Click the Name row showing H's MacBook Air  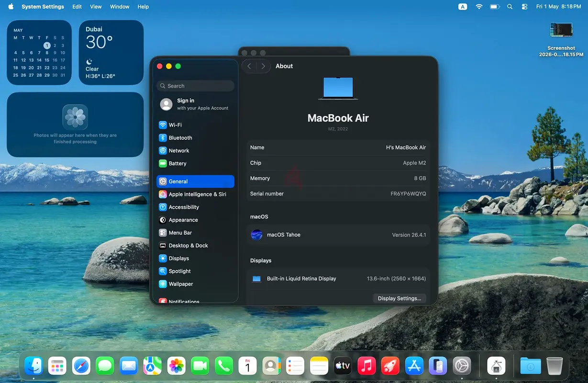pos(338,147)
